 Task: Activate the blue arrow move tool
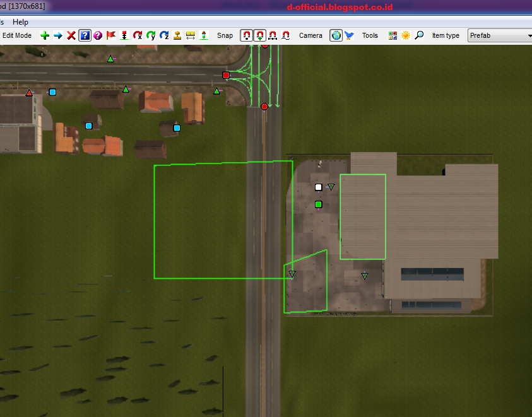tap(58, 35)
